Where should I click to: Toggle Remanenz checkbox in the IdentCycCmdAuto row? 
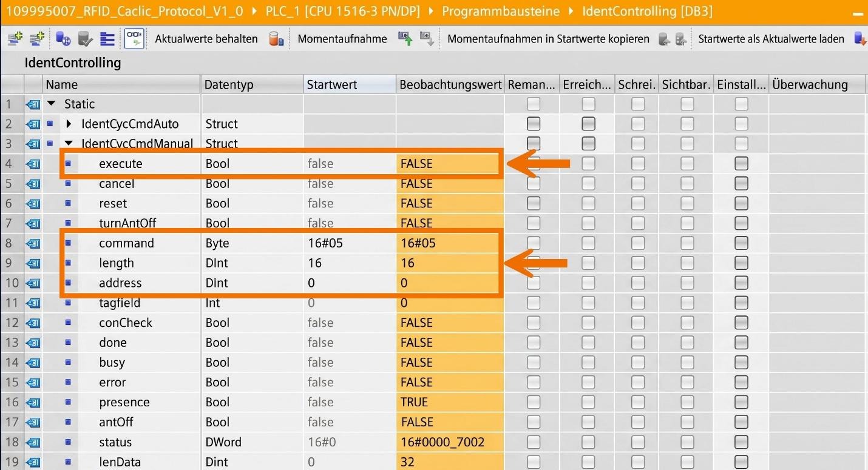pyautogui.click(x=533, y=124)
